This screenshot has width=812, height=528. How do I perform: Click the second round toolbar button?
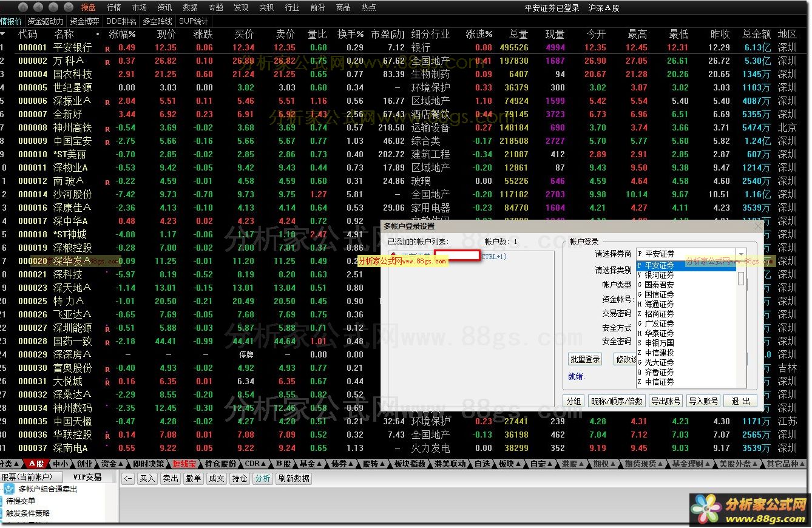tap(38, 7)
